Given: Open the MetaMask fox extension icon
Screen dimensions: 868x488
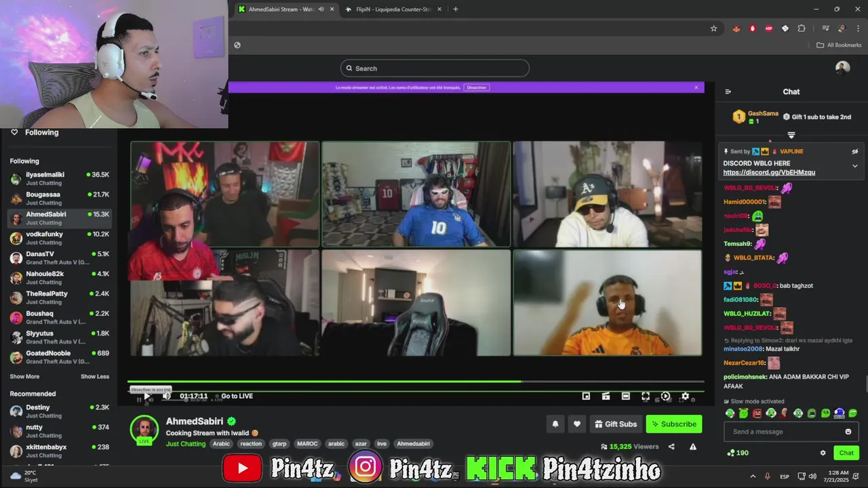Looking at the screenshot, I should [x=736, y=28].
